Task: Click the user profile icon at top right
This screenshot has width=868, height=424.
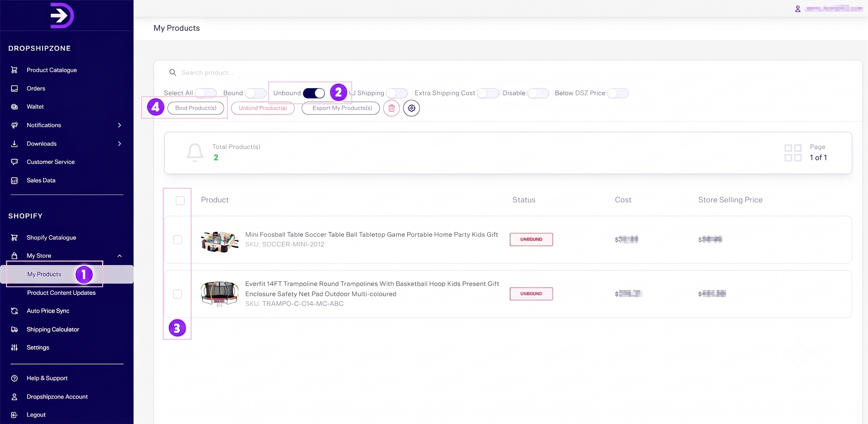Action: [798, 9]
